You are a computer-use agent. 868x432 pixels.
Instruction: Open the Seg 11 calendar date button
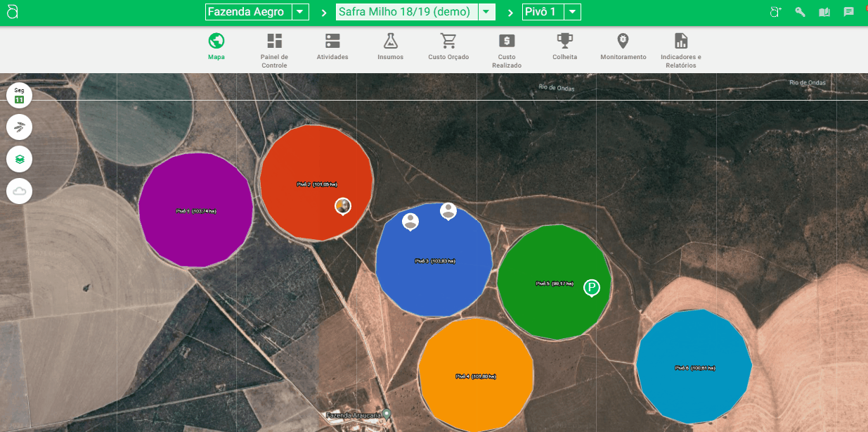[x=20, y=95]
